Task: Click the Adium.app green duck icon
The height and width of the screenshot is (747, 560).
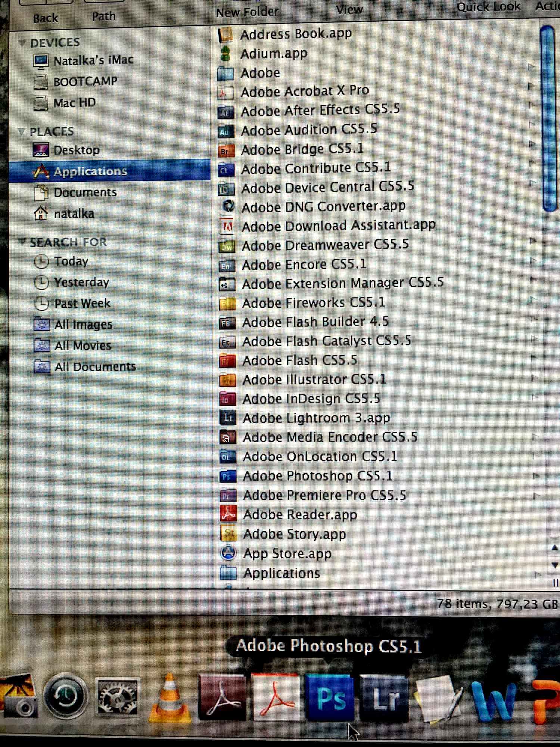Action: (225, 54)
